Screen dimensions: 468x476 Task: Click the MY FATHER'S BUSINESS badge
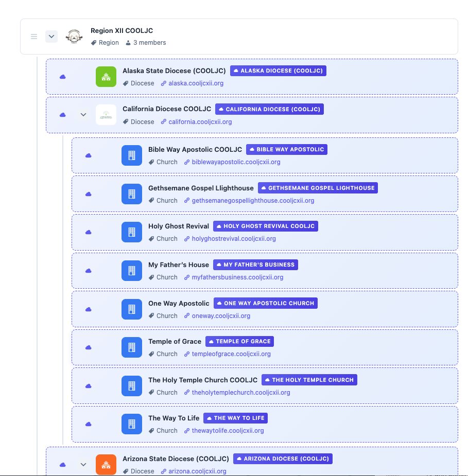[x=255, y=265]
